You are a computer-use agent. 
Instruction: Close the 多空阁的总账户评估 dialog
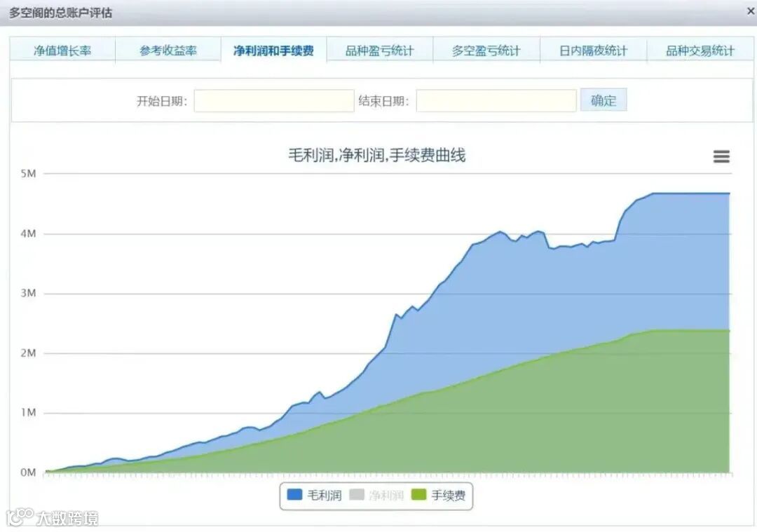[x=751, y=11]
